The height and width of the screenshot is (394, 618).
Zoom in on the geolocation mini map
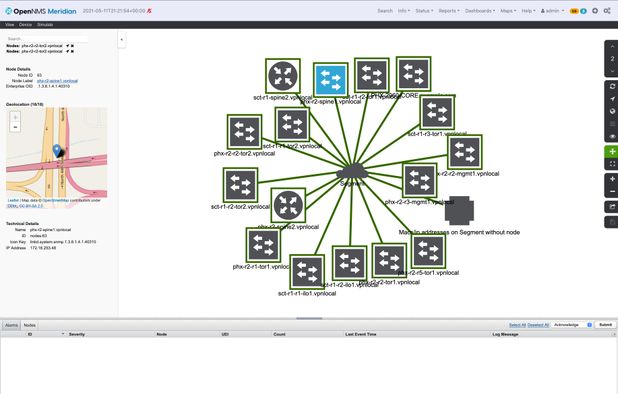(15, 117)
